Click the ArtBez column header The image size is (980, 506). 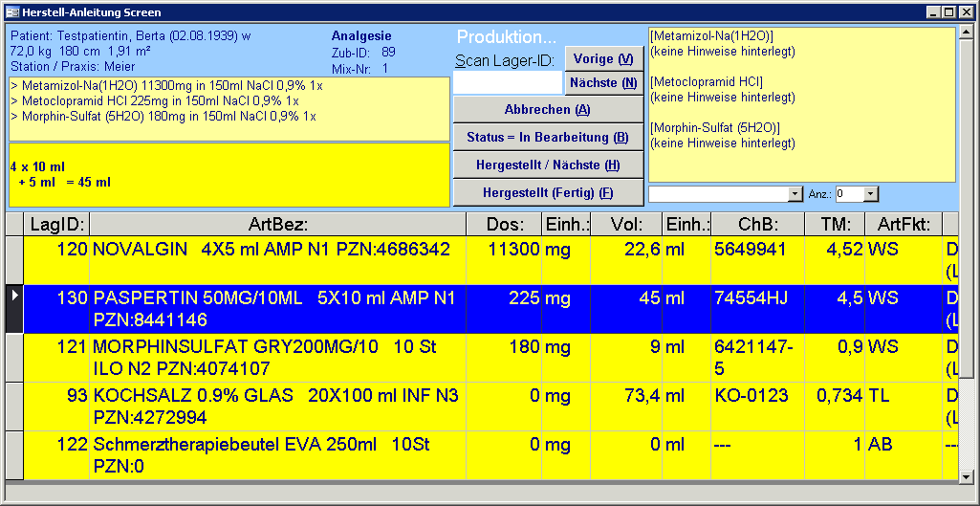pos(278,224)
